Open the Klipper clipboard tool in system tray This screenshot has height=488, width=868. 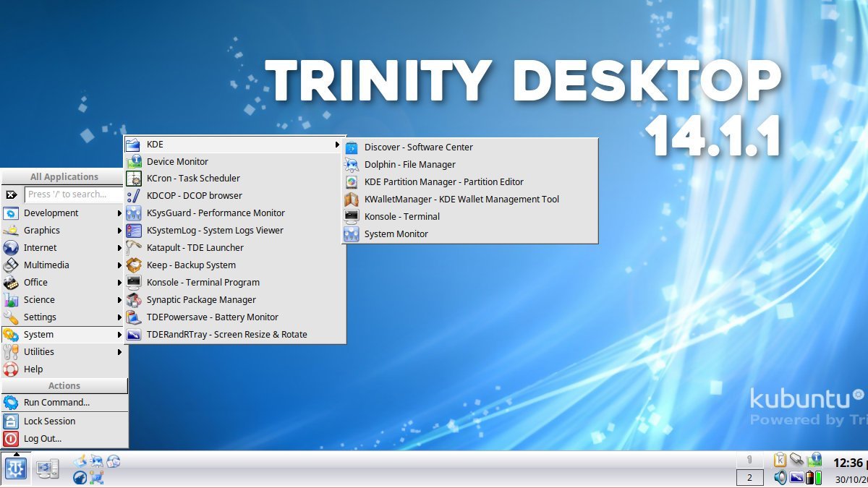780,460
